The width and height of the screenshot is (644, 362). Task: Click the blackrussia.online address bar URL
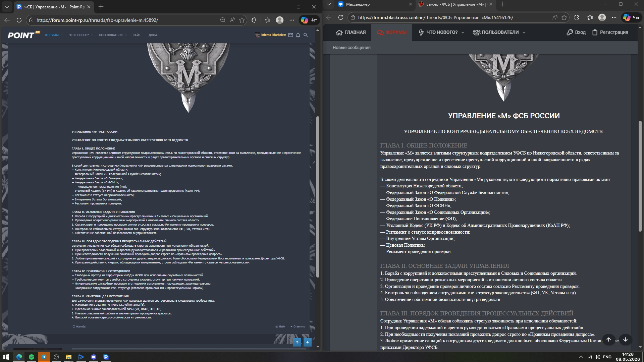click(436, 17)
